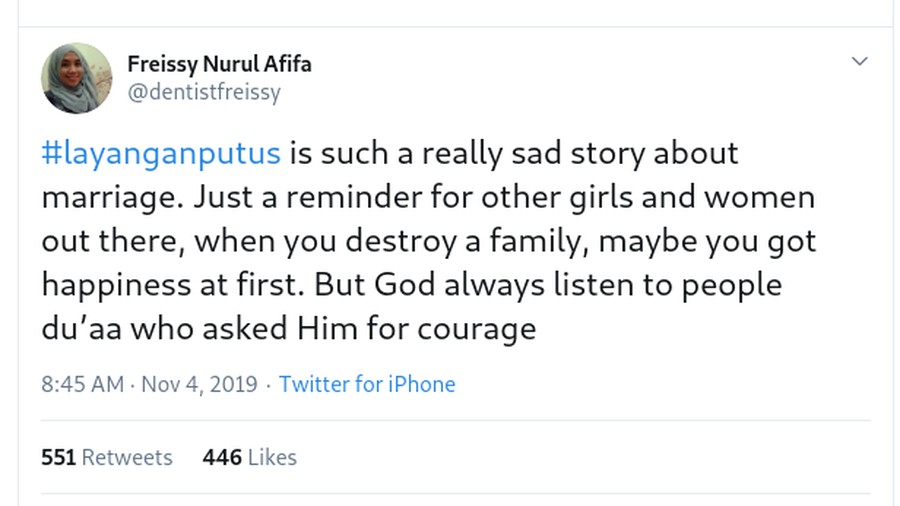This screenshot has width=900, height=506.
Task: Click the woman in hijab avatar photo
Action: click(76, 77)
